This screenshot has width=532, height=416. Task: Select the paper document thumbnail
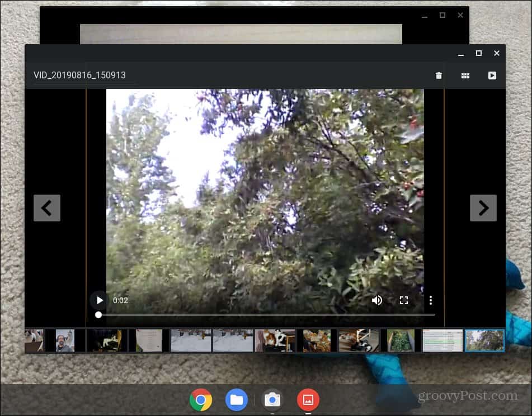tap(149, 341)
